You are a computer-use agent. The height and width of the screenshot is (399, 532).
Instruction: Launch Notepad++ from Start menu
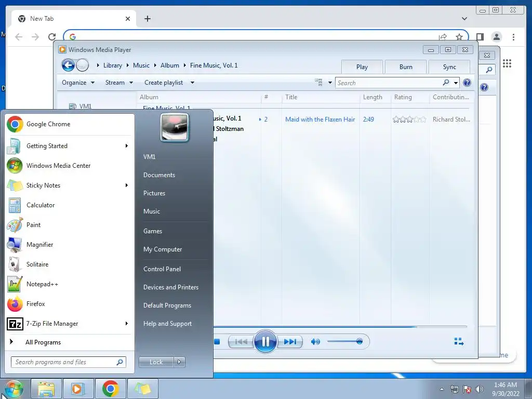click(70, 284)
